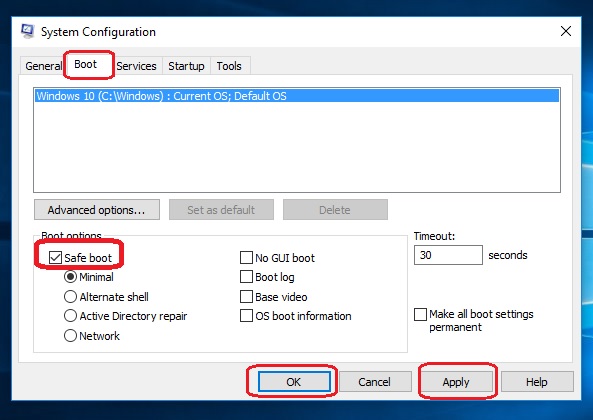Enable Base video checkbox

(x=246, y=297)
